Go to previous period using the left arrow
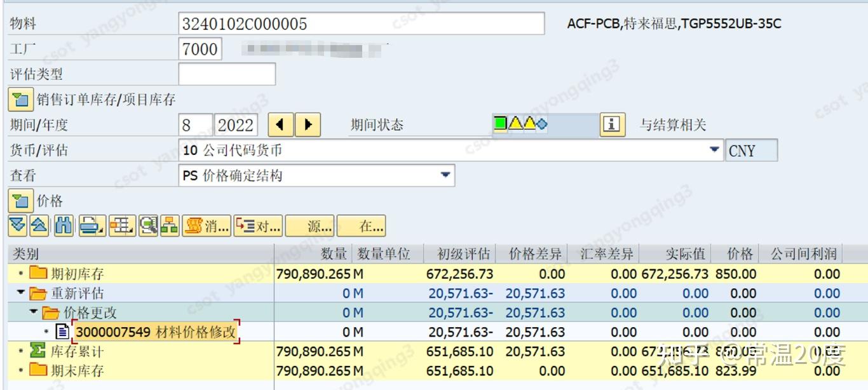 click(281, 124)
